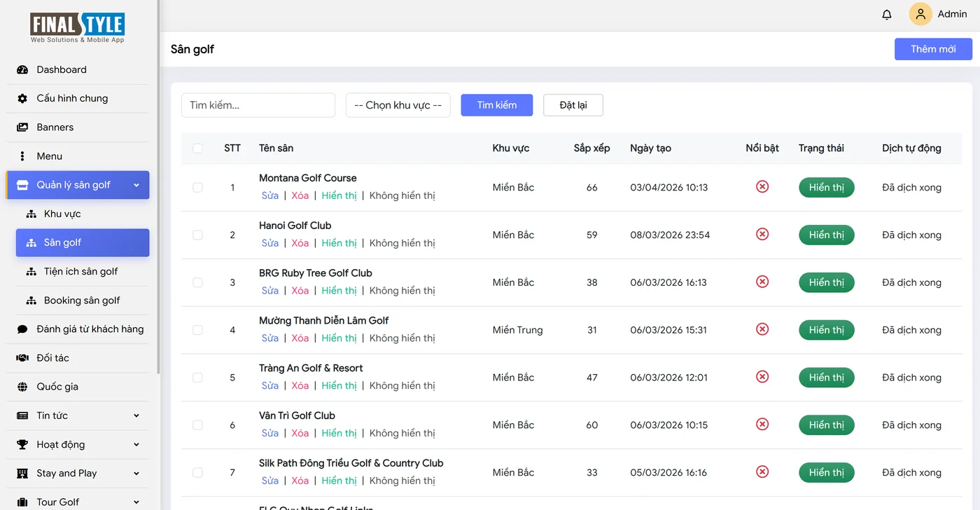Click the Đặt lại reset button
Viewport: 980px width, 510px height.
[573, 105]
